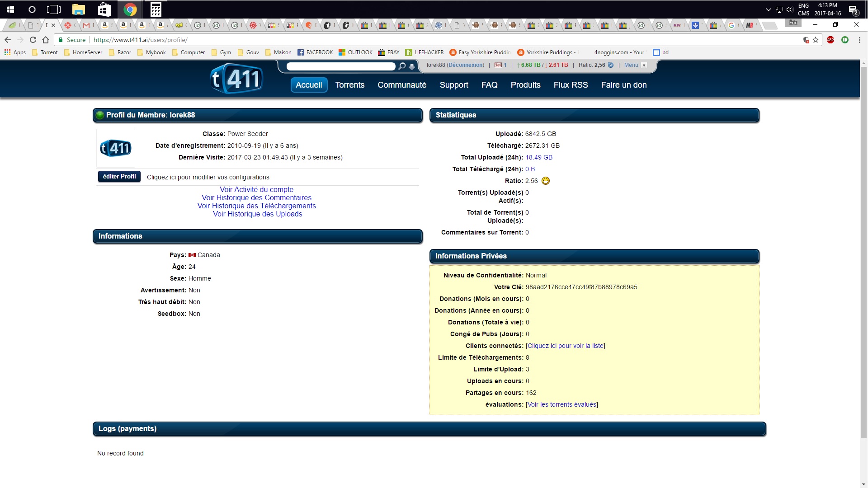Open a new browser tab
The image size is (868, 488).
[769, 26]
